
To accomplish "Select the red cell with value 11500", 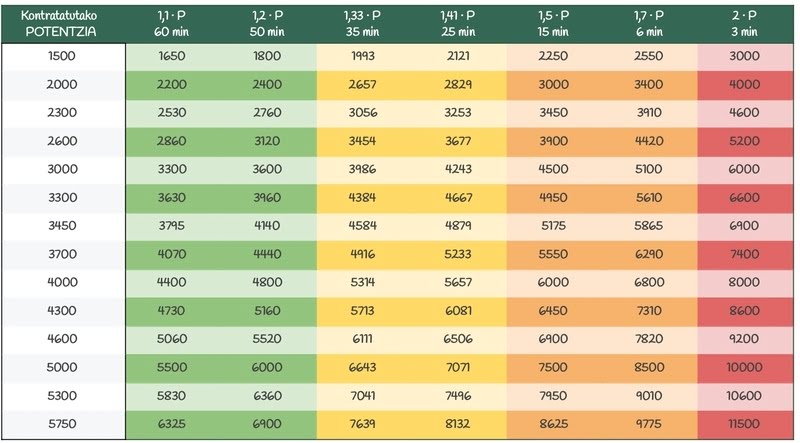I will tap(744, 423).
